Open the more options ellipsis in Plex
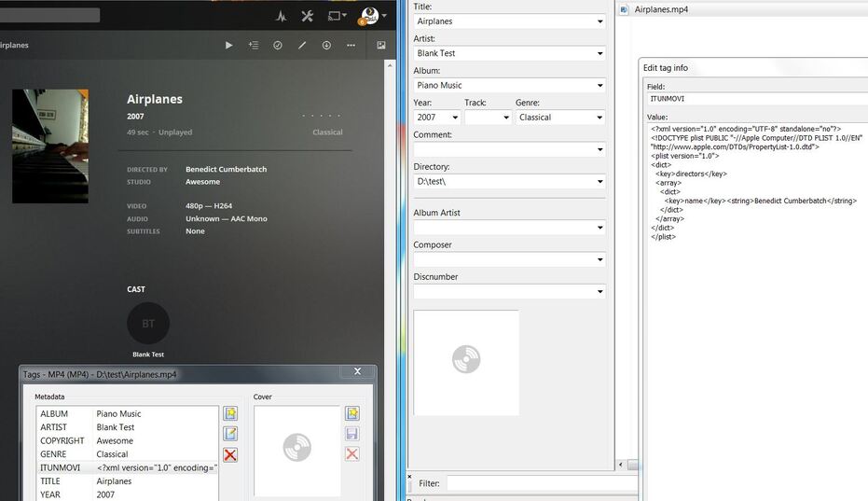Screen dimensions: 868x501 [x=351, y=45]
